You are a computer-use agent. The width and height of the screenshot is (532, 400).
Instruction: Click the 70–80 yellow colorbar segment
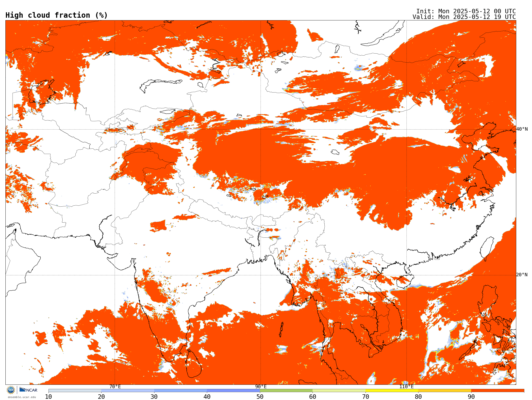point(392,391)
